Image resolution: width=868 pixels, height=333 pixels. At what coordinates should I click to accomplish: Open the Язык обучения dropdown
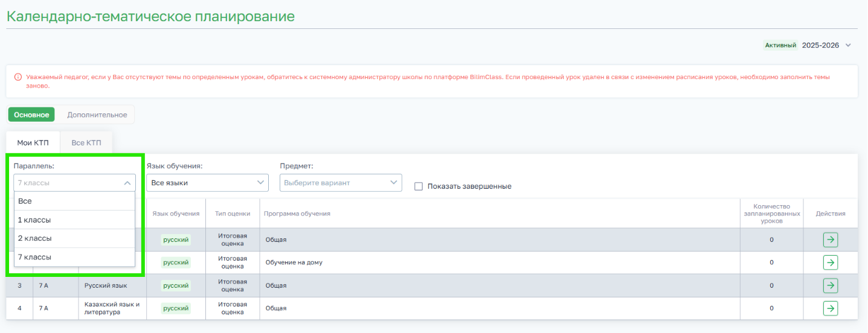coord(208,183)
